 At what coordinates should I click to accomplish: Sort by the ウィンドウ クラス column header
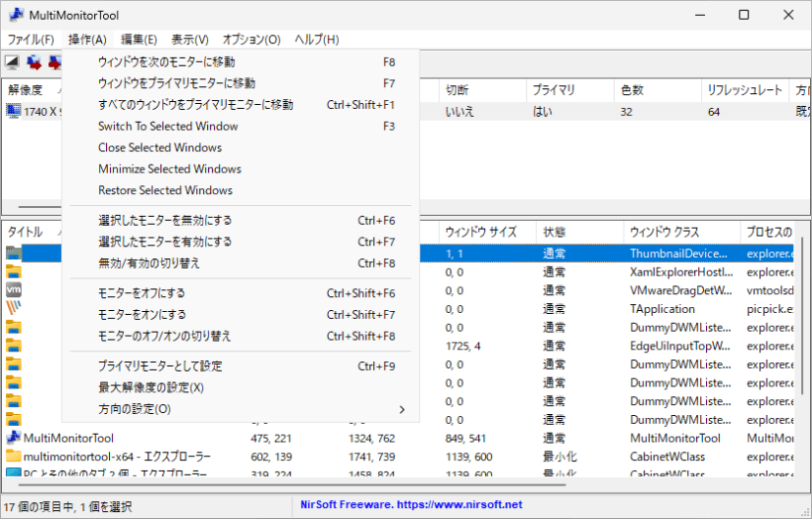point(681,232)
